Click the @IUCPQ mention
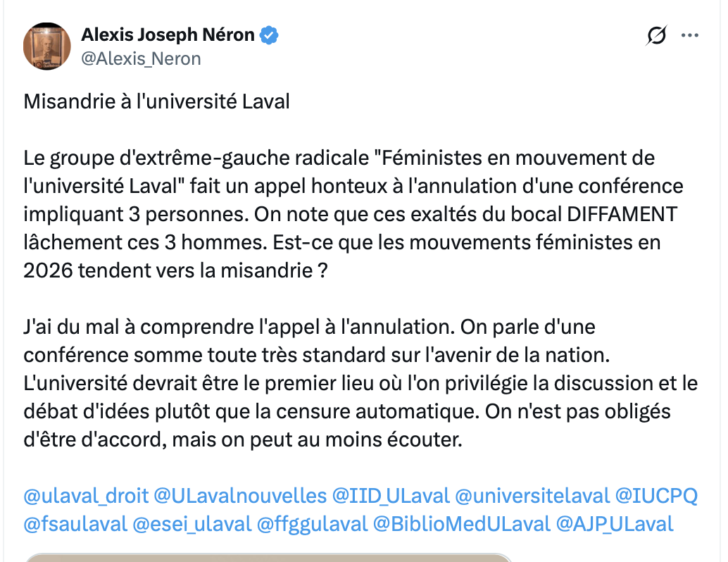The width and height of the screenshot is (728, 562). 657,496
